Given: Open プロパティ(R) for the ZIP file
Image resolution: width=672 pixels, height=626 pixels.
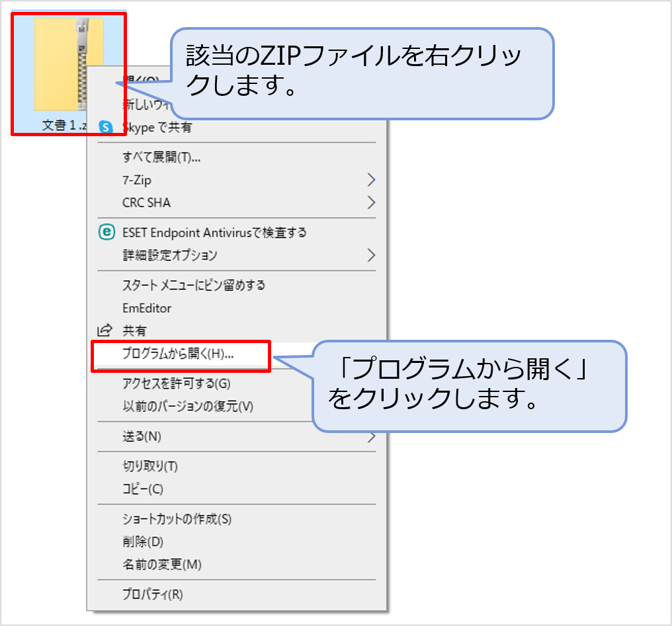Looking at the screenshot, I should [x=152, y=594].
